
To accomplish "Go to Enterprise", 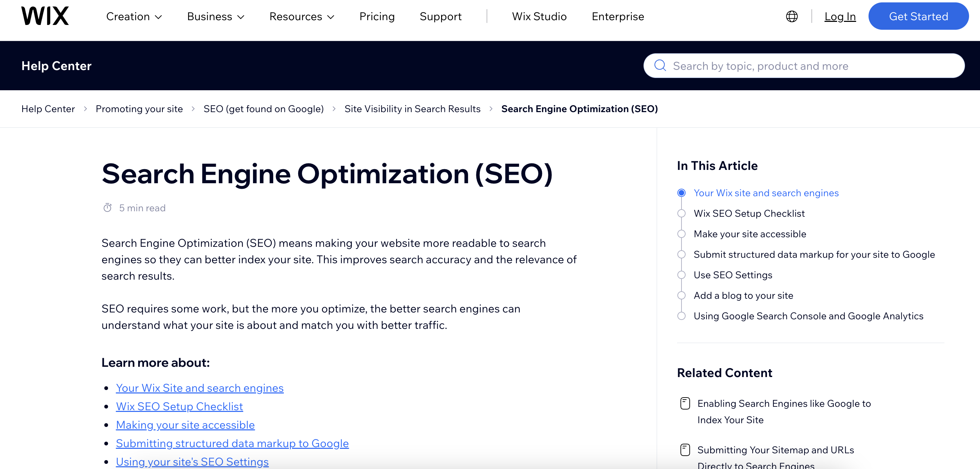I will pos(618,16).
